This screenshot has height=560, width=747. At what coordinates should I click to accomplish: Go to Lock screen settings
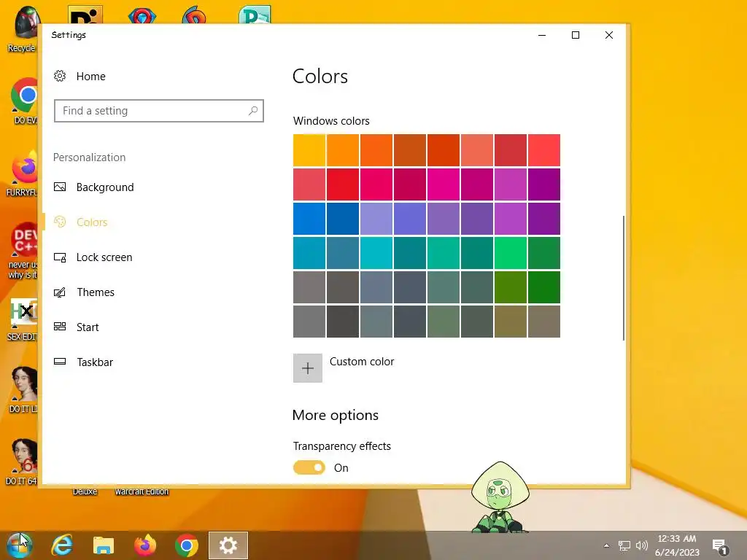tap(104, 257)
